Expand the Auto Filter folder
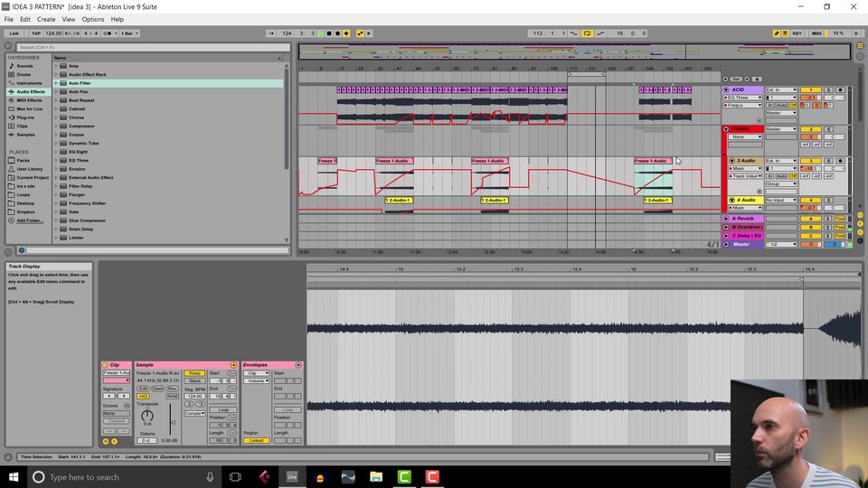Screen dimensions: 868x488 coord(56,83)
